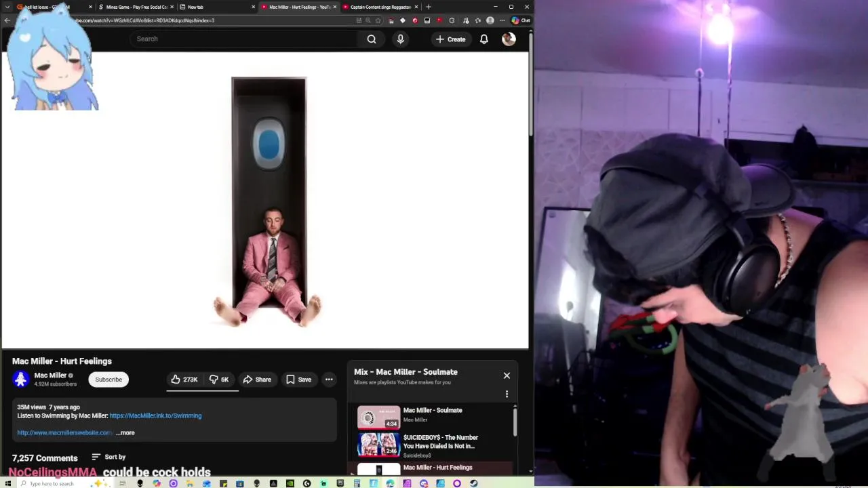868x488 pixels.
Task: Open the Mix playlist three-dot menu
Action: (507, 394)
